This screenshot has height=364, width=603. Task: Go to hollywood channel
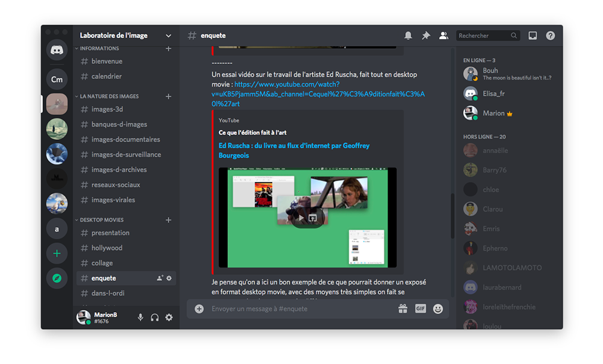[126, 248]
